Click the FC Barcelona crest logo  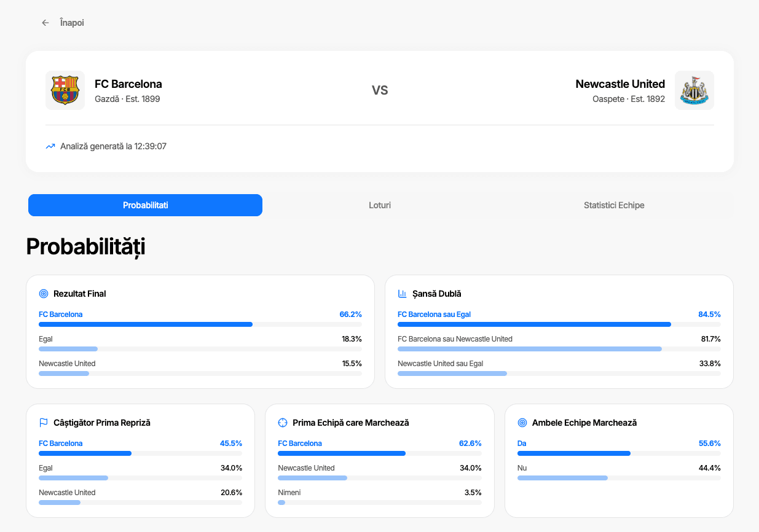[x=65, y=90]
